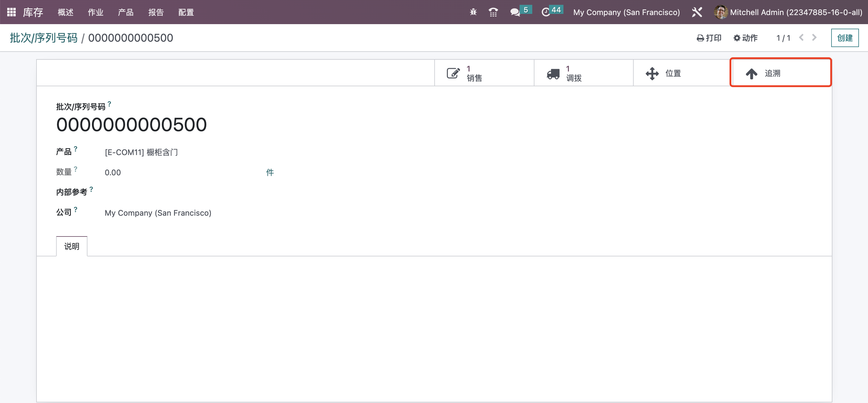This screenshot has width=868, height=403.
Task: Click the 创建 create button
Action: pyautogui.click(x=845, y=38)
